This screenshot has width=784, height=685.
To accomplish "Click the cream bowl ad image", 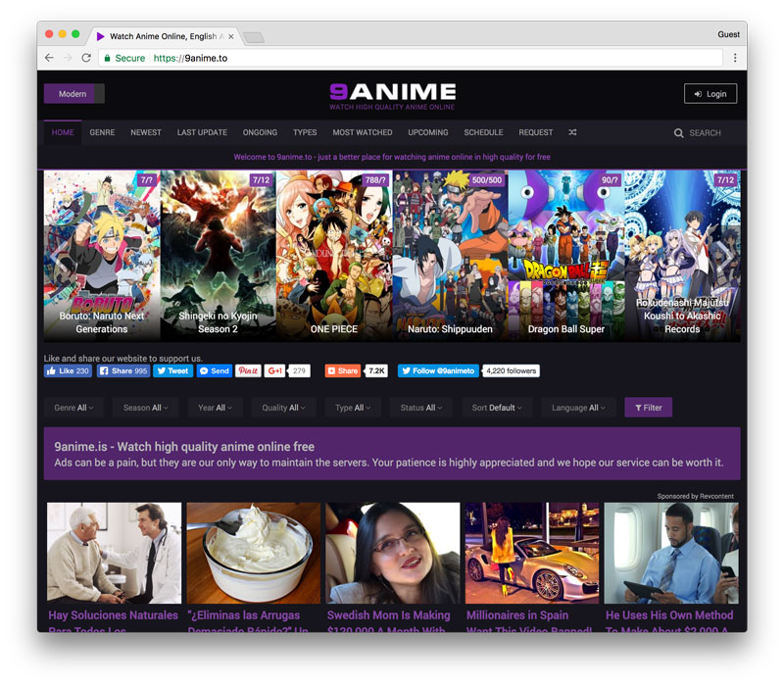I will pyautogui.click(x=254, y=553).
